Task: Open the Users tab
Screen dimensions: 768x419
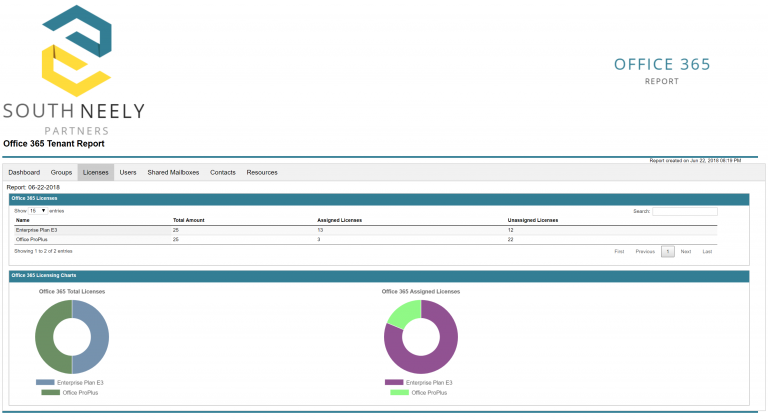Action: (x=128, y=173)
